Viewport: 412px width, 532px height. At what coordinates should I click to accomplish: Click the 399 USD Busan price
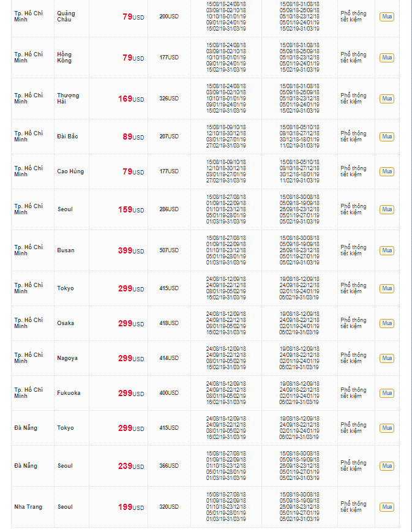tap(131, 250)
